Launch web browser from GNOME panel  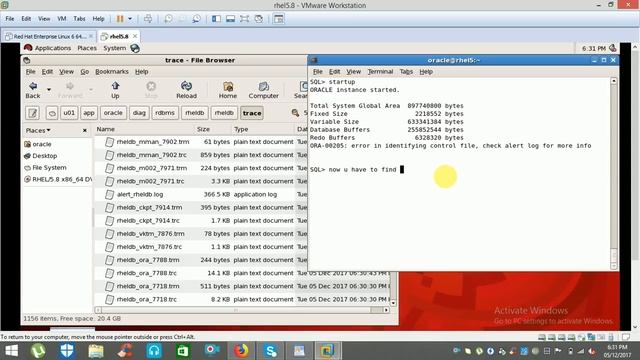[x=135, y=48]
